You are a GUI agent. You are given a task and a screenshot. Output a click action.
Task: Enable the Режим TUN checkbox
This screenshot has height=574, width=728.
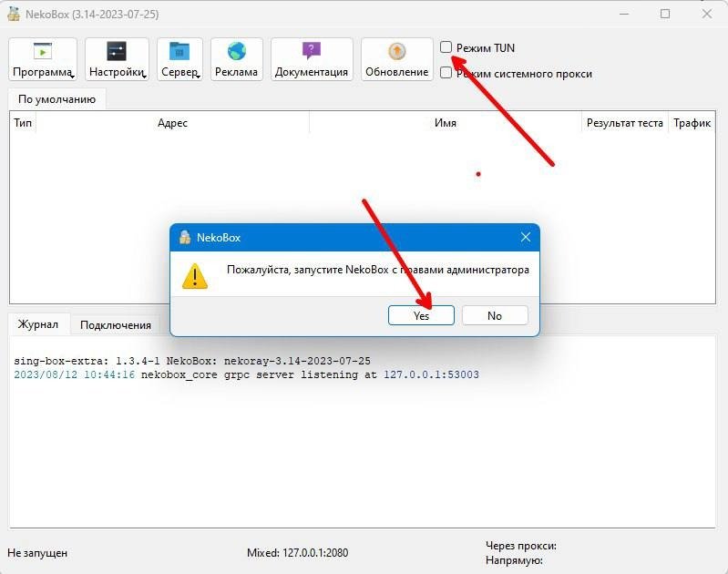pos(446,47)
